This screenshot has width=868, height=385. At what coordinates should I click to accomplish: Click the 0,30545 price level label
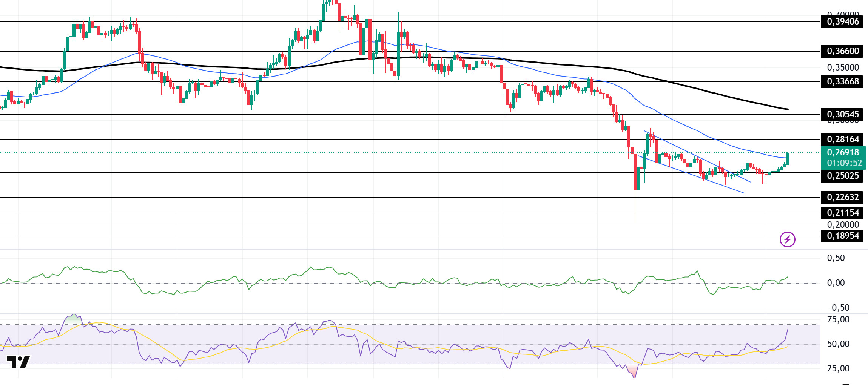pos(842,114)
